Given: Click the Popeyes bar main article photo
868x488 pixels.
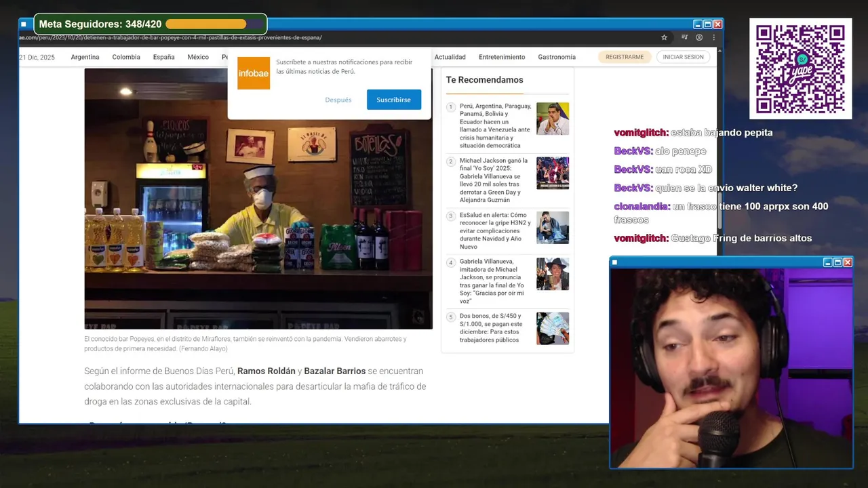Looking at the screenshot, I should click(x=258, y=199).
